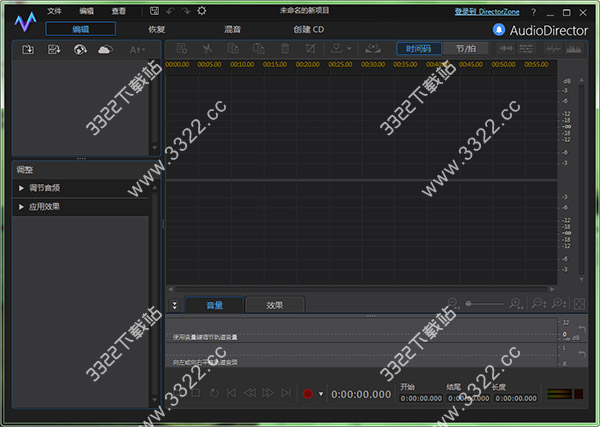
Task: Switch to the 编辑 room tab
Action: (80, 29)
